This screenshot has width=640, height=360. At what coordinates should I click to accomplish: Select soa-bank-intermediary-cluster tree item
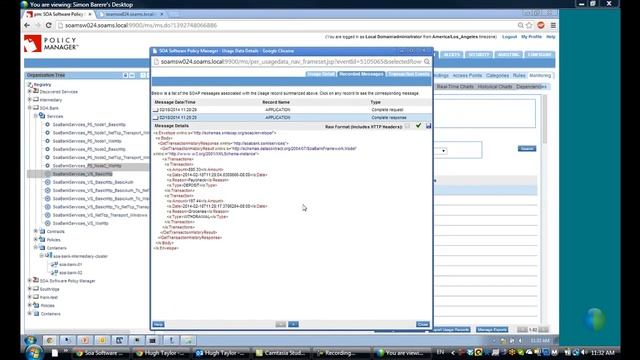pyautogui.click(x=80, y=256)
